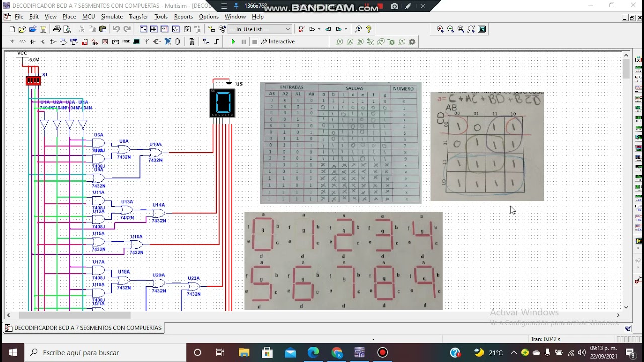Place a current probe

point(350,42)
